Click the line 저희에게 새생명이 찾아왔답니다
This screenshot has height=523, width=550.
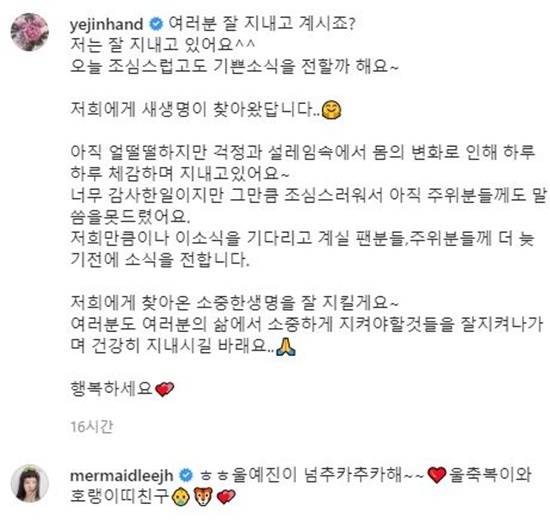pyautogui.click(x=196, y=109)
